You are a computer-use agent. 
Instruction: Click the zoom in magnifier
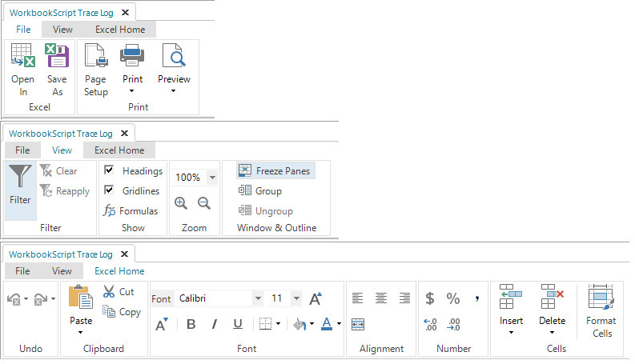pyautogui.click(x=181, y=203)
